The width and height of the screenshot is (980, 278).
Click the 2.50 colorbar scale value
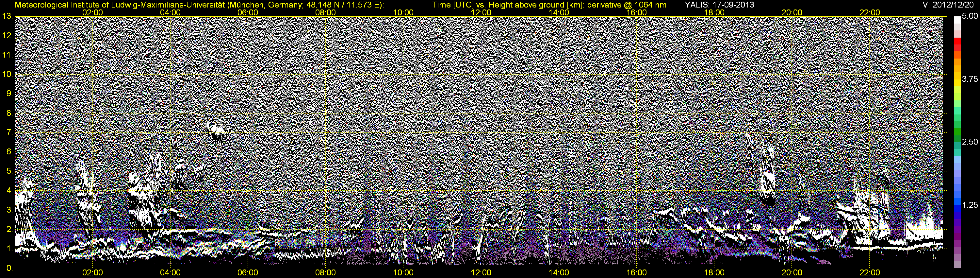point(970,142)
